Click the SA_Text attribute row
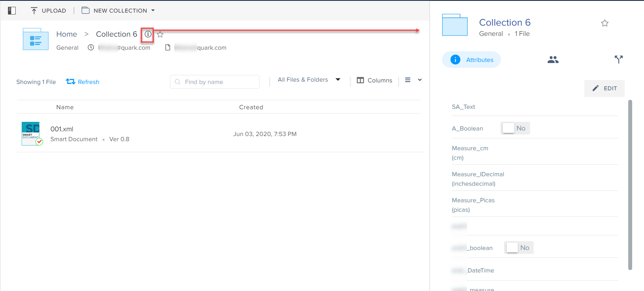 pos(535,107)
